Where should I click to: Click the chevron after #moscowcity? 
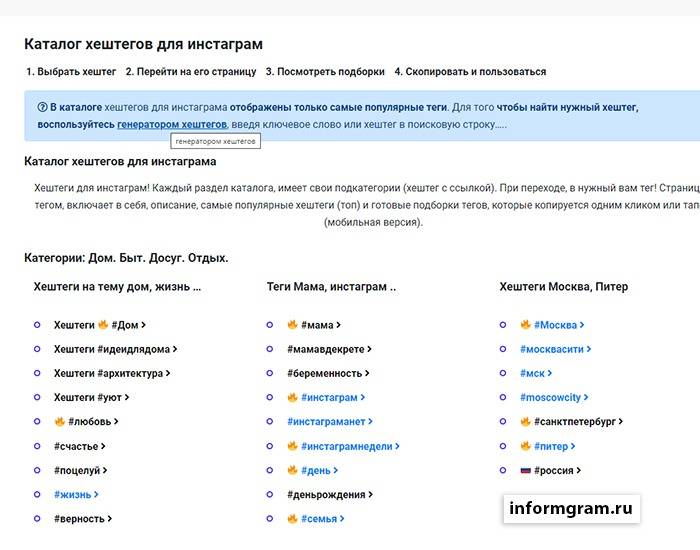pyautogui.click(x=586, y=397)
